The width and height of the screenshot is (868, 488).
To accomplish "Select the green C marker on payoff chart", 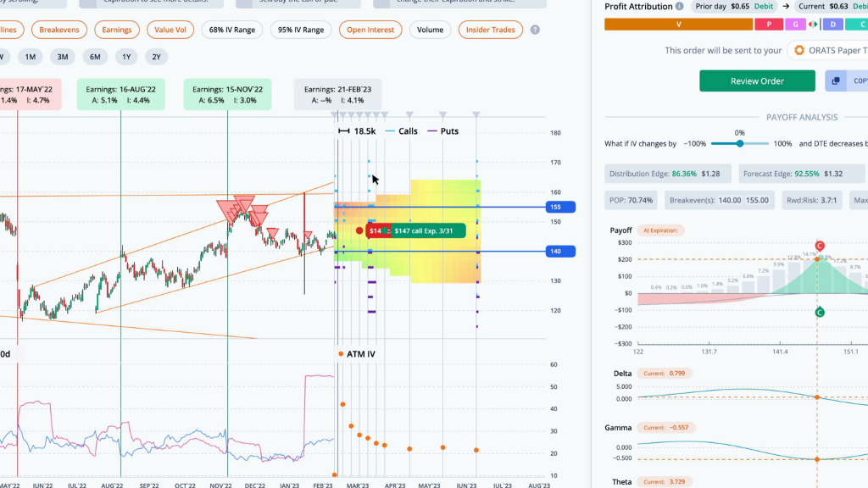I will click(820, 312).
